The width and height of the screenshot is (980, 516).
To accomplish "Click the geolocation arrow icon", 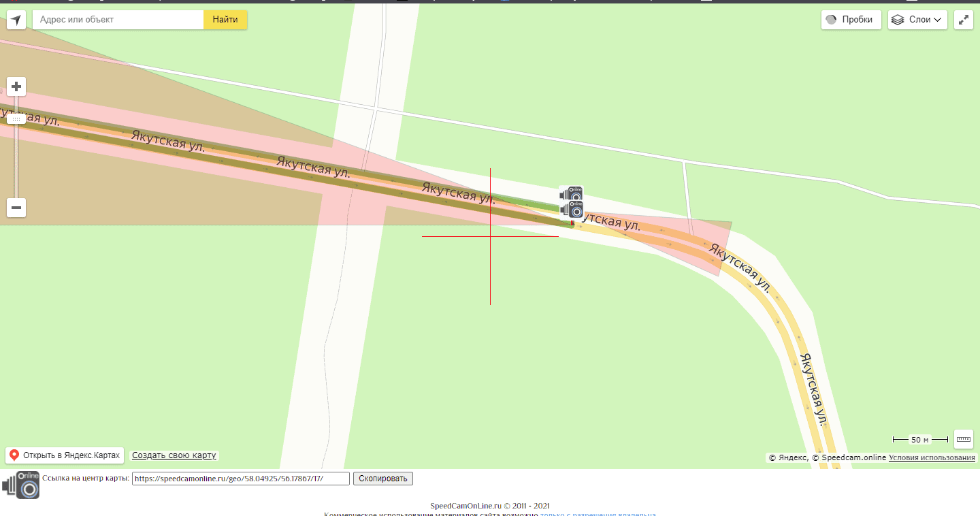I will coord(16,20).
